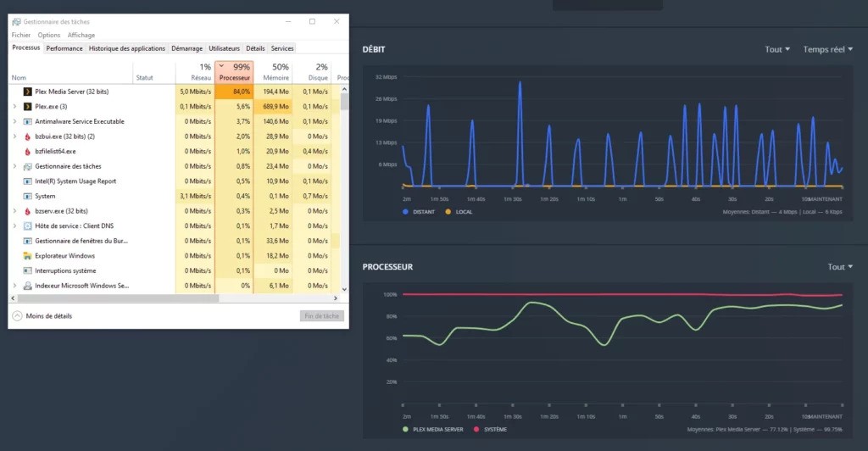Open the Tout dropdown in Débit panel
The height and width of the screenshot is (451, 868).
(x=777, y=49)
